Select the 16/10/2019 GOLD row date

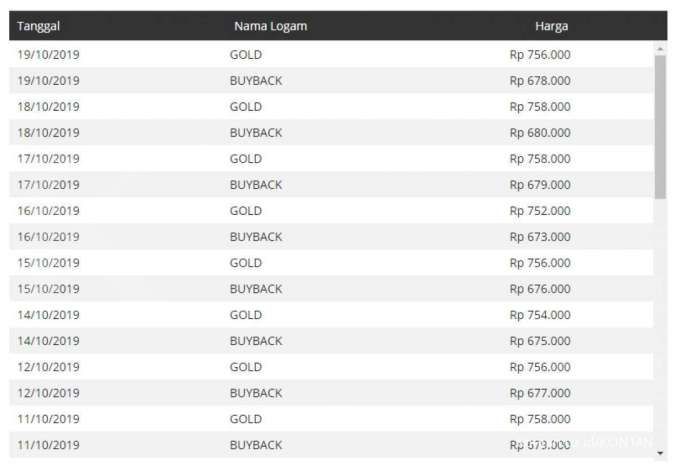[x=48, y=211]
